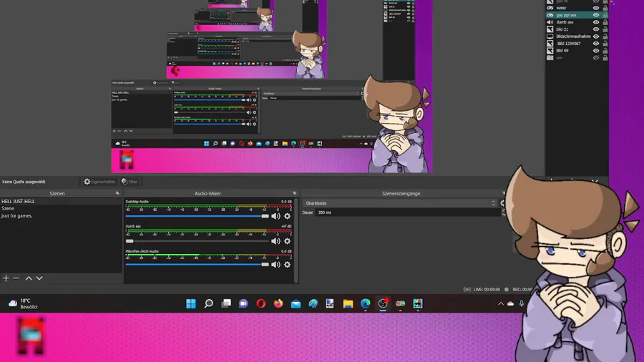
Task: Undock the Szenen panel
Action: (x=117, y=193)
